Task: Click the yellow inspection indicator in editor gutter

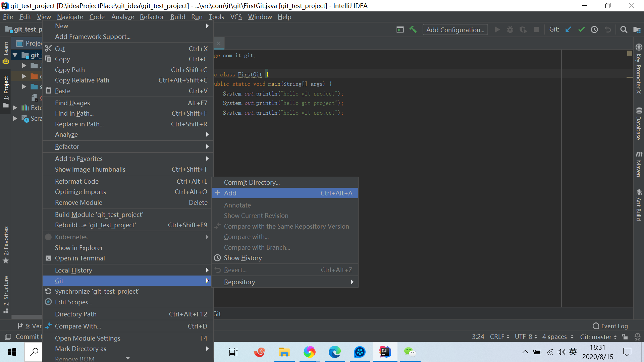Action: pyautogui.click(x=630, y=53)
